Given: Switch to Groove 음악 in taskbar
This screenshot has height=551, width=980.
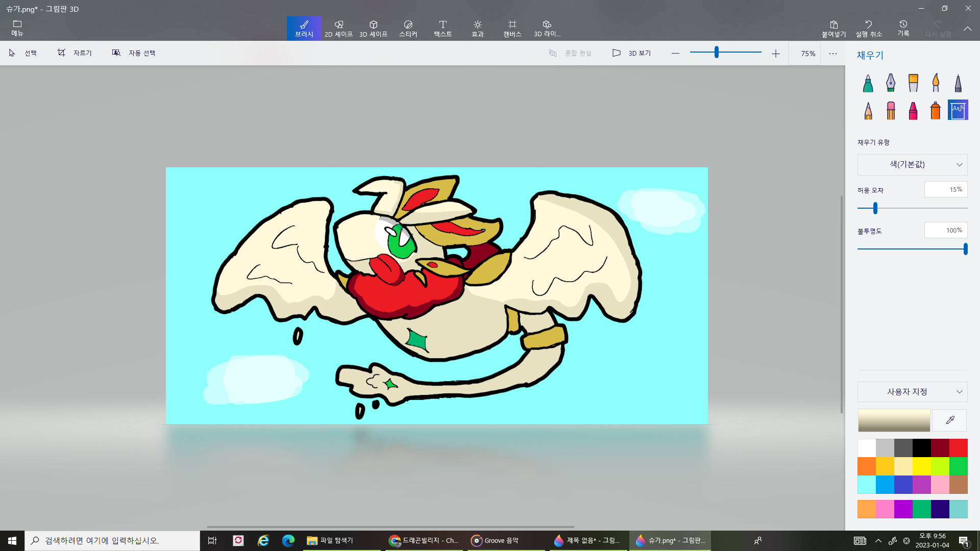Looking at the screenshot, I should click(x=505, y=541).
